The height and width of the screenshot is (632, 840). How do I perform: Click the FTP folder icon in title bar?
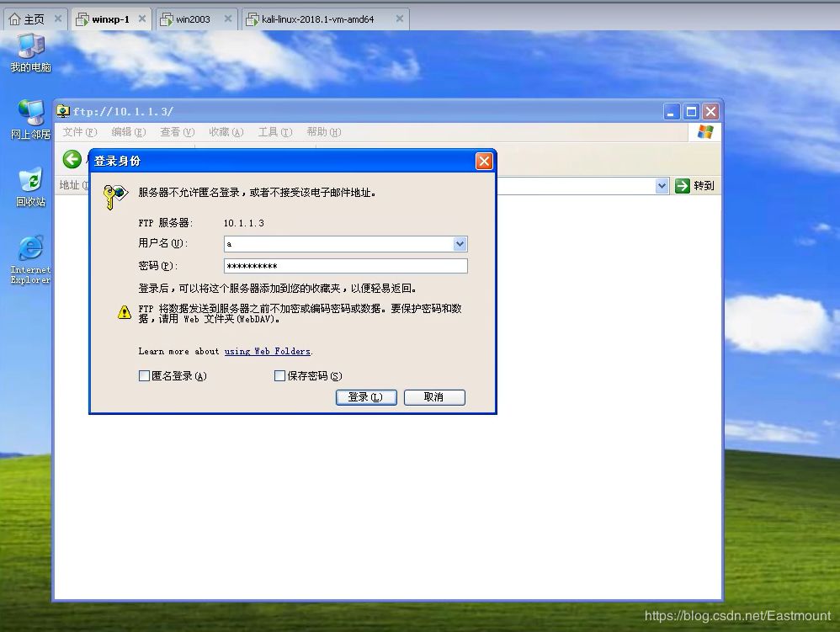[63, 111]
